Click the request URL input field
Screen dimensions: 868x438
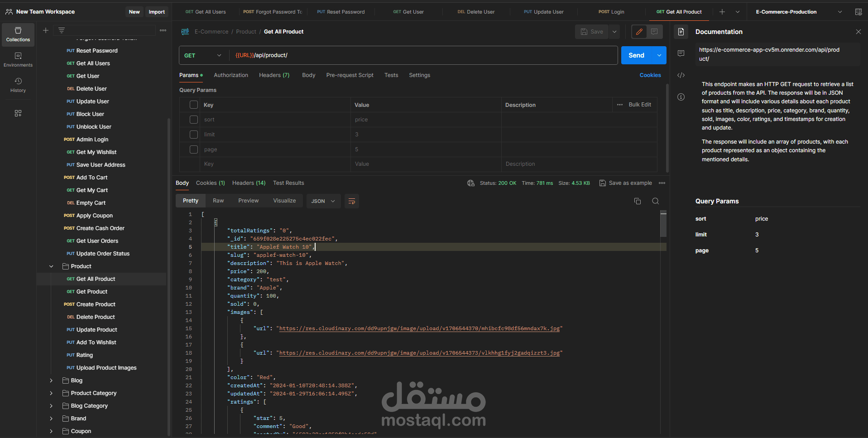[423, 55]
